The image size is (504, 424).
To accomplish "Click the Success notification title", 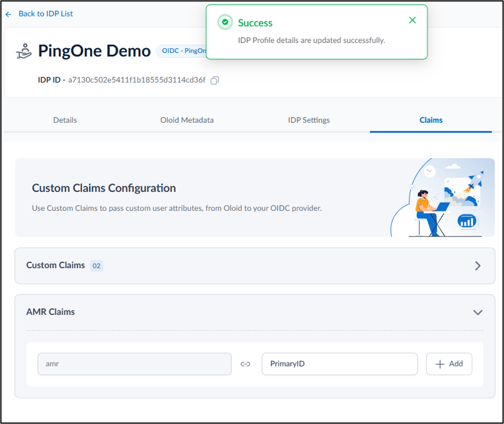I will 255,23.
